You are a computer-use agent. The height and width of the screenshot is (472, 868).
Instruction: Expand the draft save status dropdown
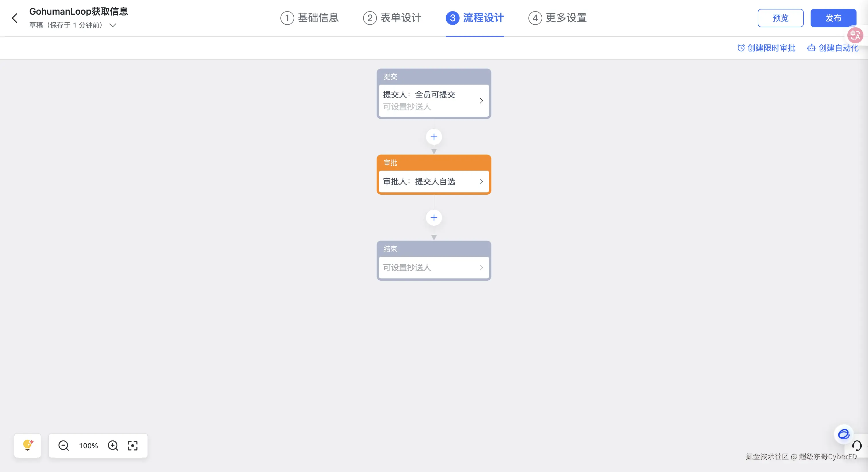point(113,25)
